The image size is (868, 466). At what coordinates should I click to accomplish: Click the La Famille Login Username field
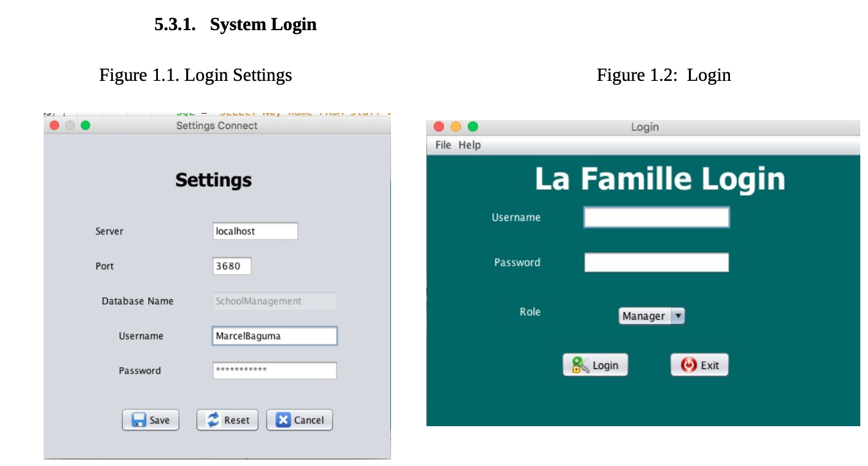pyautogui.click(x=656, y=217)
